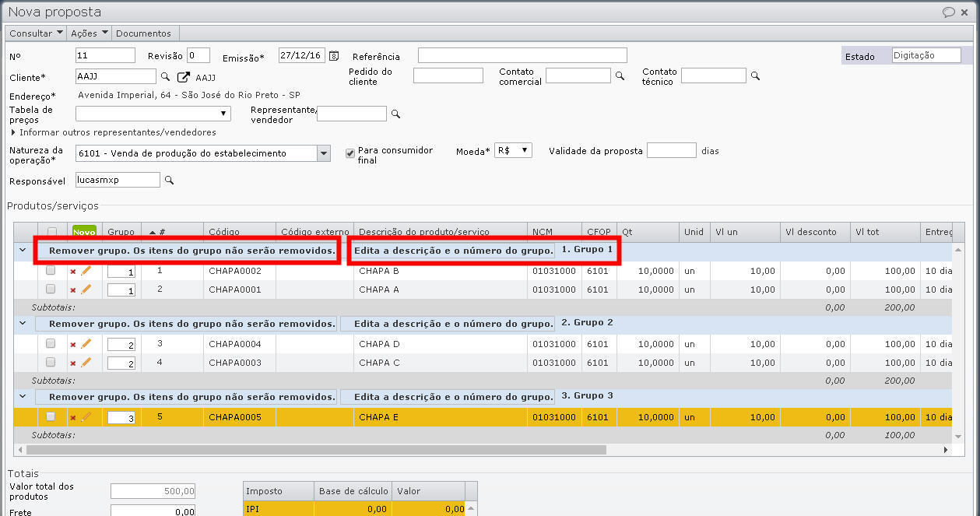Open the Natureza da operação dropdown

pos(324,153)
